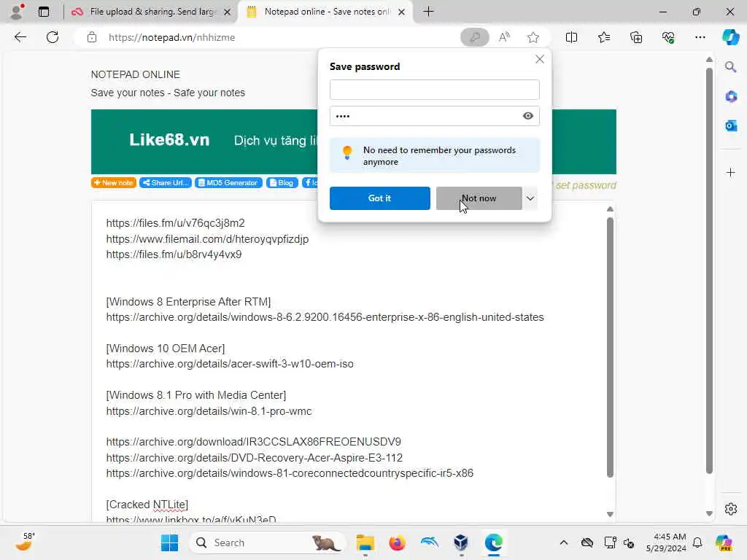This screenshot has height=560, width=747.
Task: Click the password field in Save password
Action: point(435,116)
